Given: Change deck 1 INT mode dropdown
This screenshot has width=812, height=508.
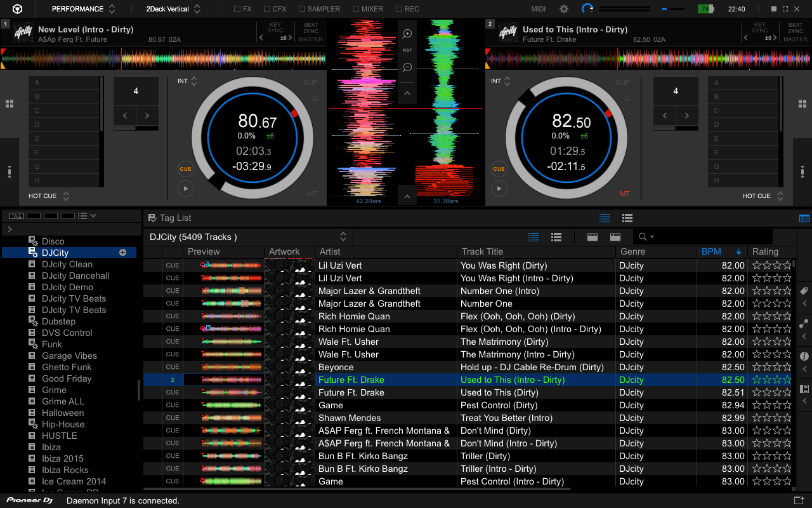Looking at the screenshot, I should (x=187, y=81).
